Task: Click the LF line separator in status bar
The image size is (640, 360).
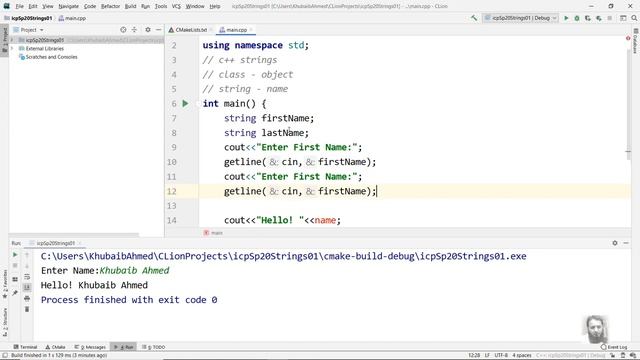Action: coord(487,356)
